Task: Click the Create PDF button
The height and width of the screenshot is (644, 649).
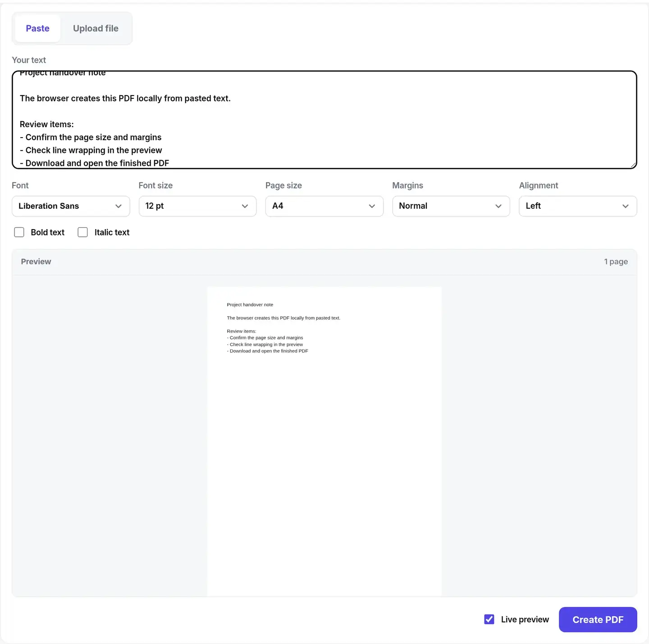Action: coord(598,620)
